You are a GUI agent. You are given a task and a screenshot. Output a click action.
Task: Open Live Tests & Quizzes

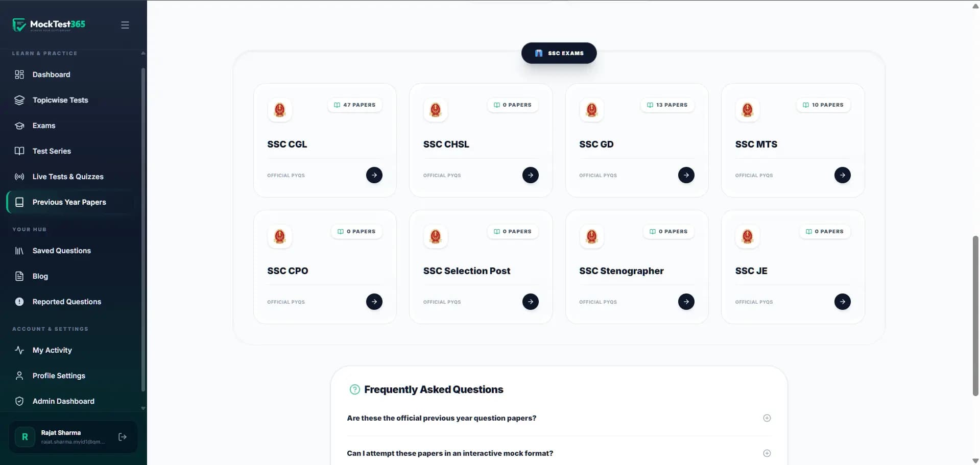[70, 177]
